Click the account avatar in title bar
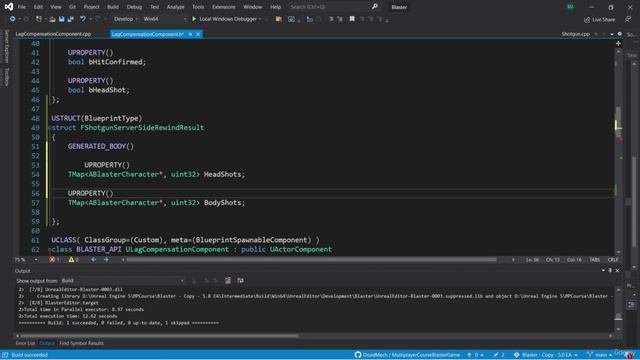This screenshot has height=360, width=640. point(570,7)
